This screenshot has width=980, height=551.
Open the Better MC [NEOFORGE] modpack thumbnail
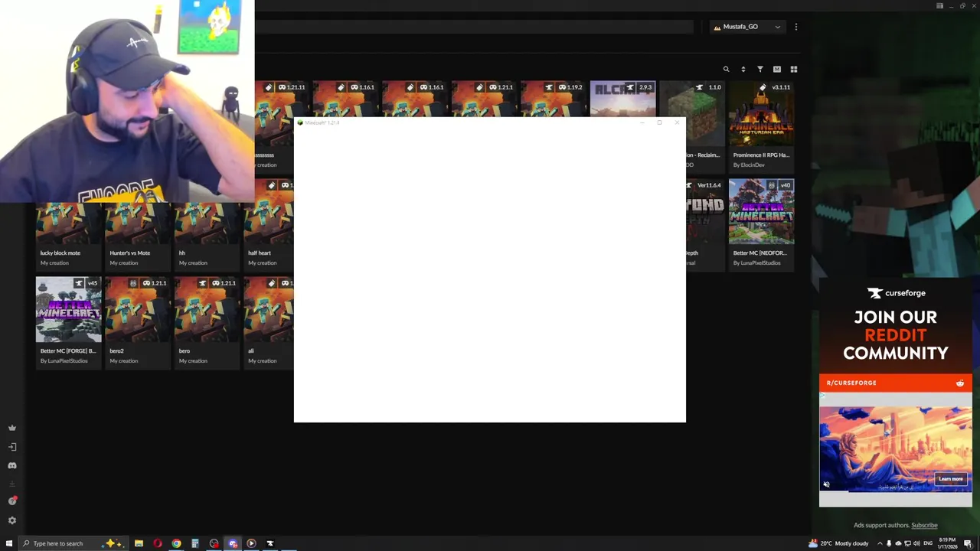pyautogui.click(x=761, y=212)
